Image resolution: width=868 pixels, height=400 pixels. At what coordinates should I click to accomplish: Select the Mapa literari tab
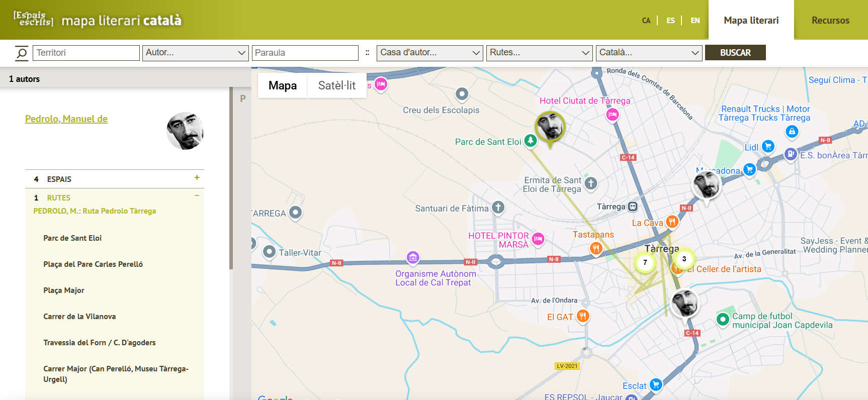point(751,21)
